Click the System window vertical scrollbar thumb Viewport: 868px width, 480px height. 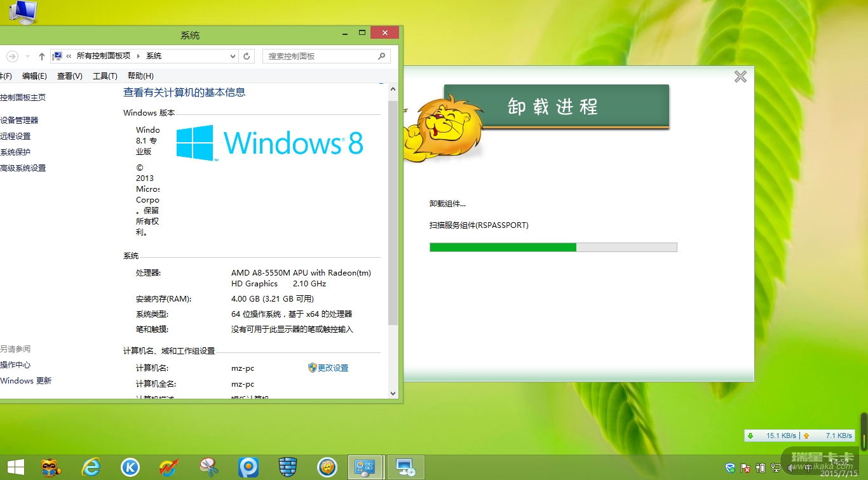coord(393,213)
